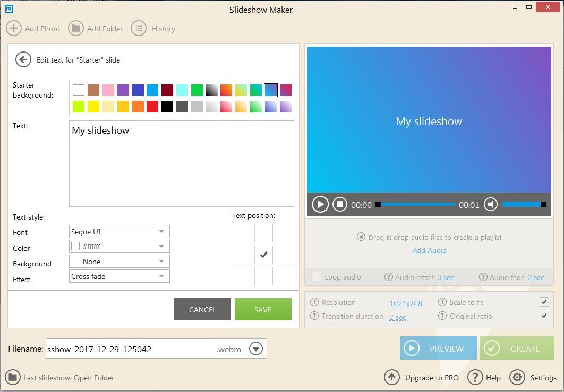Click the back arrow on the edit panel
Image resolution: width=564 pixels, height=392 pixels.
coord(23,60)
